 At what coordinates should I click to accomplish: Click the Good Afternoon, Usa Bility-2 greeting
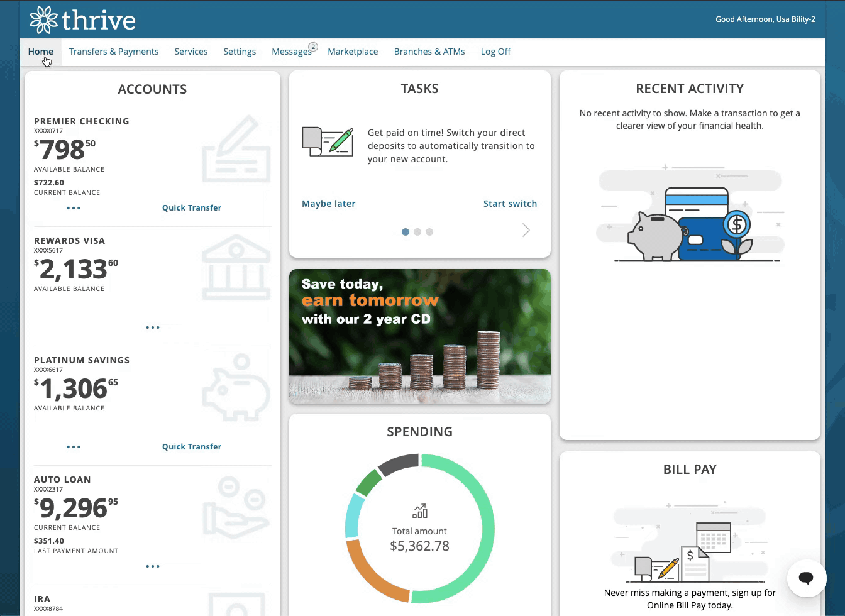coord(765,19)
